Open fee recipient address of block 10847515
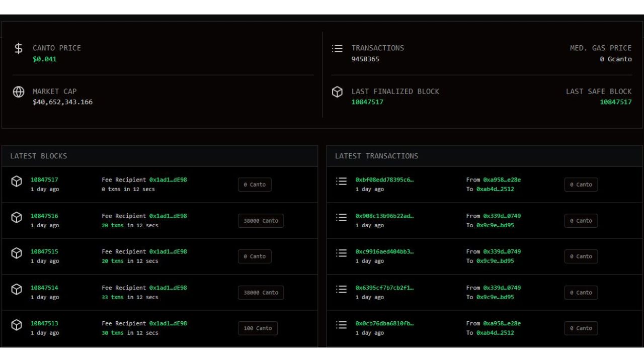The image size is (644, 362). coord(168,252)
